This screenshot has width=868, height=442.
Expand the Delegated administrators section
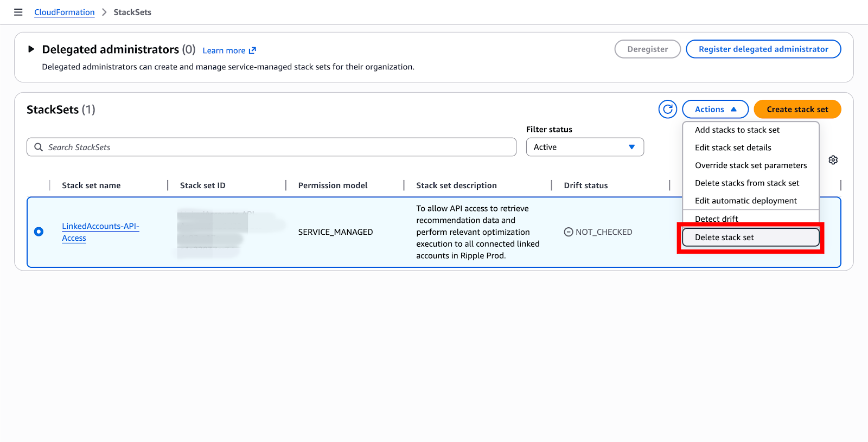pos(31,49)
